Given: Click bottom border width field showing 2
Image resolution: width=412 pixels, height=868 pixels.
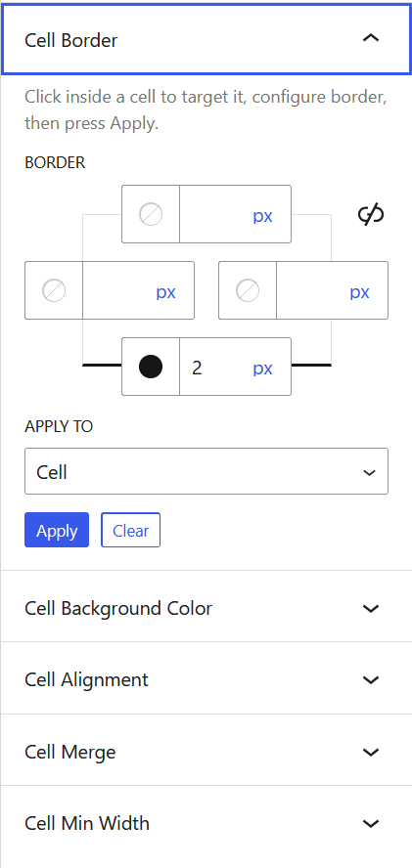Looking at the screenshot, I should pyautogui.click(x=213, y=367).
